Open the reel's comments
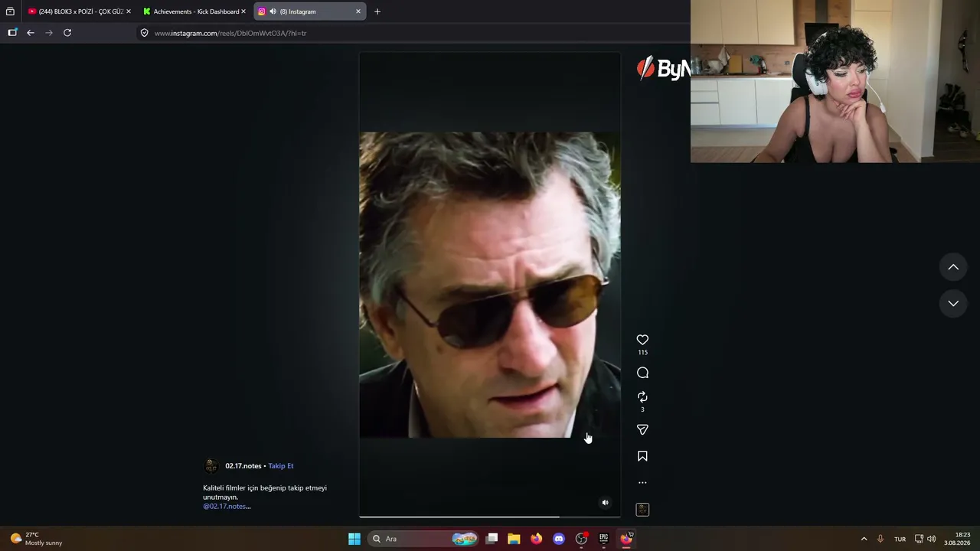 click(642, 373)
